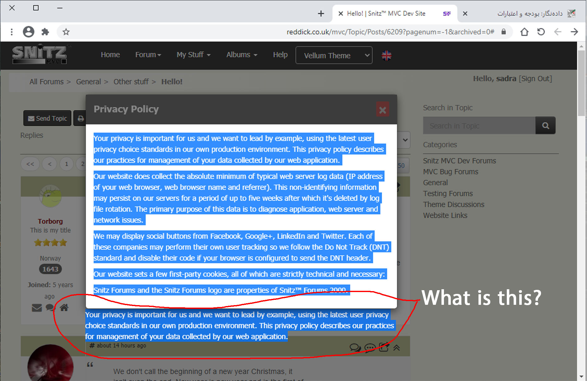
Task: Open the Albums dropdown menu
Action: tap(242, 55)
